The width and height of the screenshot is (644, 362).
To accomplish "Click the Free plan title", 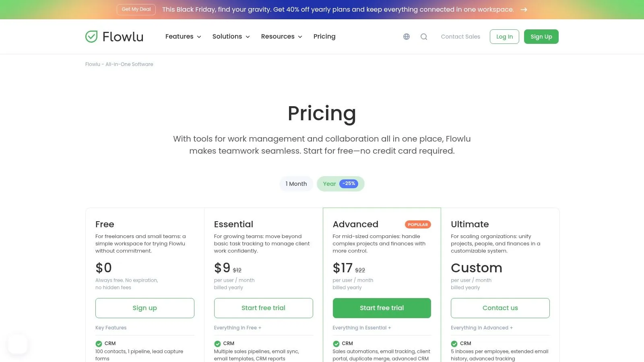I will (x=105, y=224).
